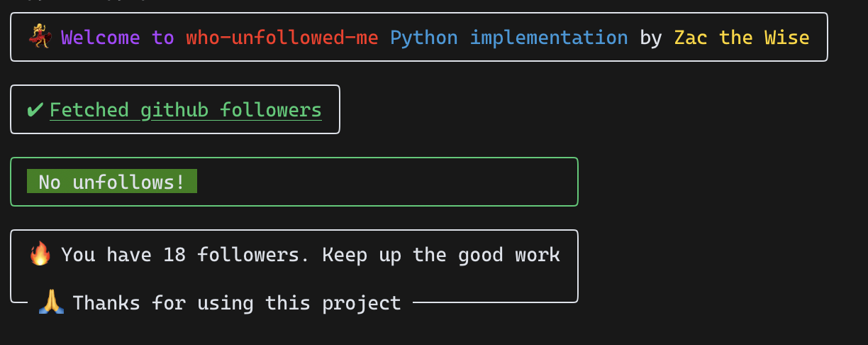Click the blue word 'implementation'

(x=548, y=37)
